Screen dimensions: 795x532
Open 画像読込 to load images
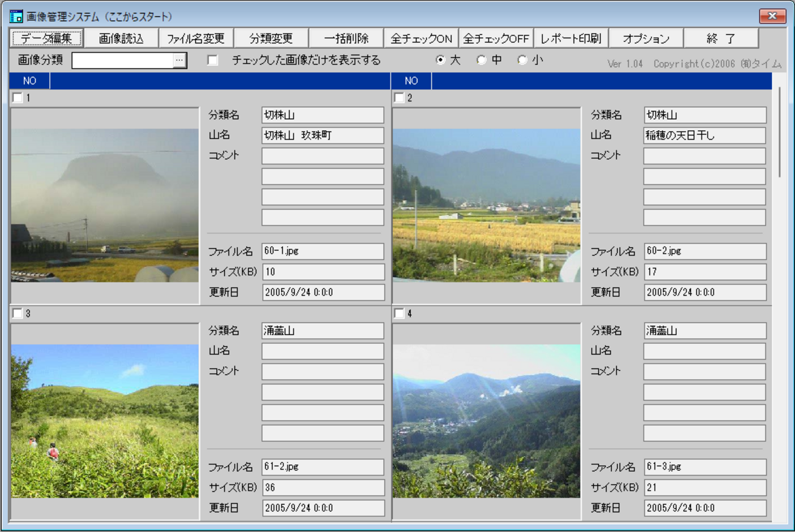pos(121,38)
